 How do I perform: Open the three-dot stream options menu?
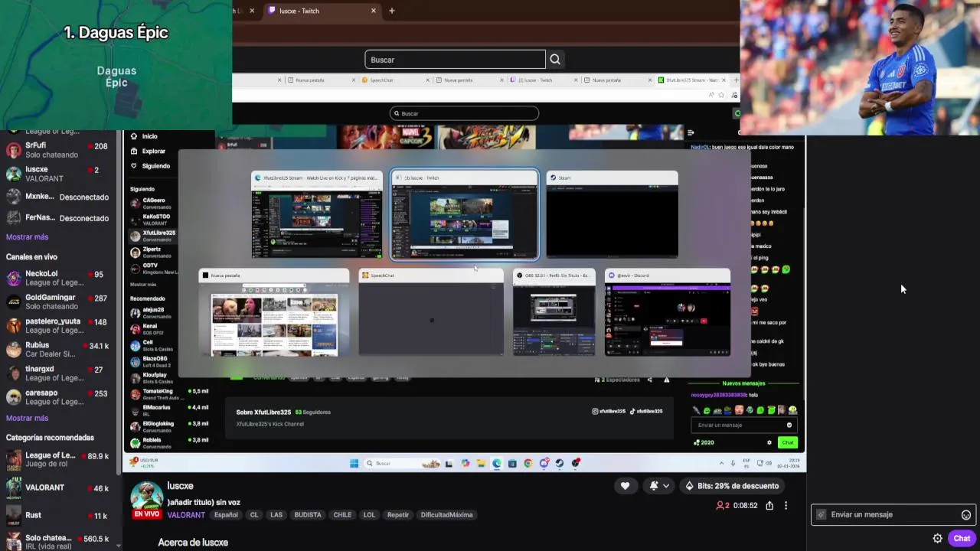[x=786, y=506]
